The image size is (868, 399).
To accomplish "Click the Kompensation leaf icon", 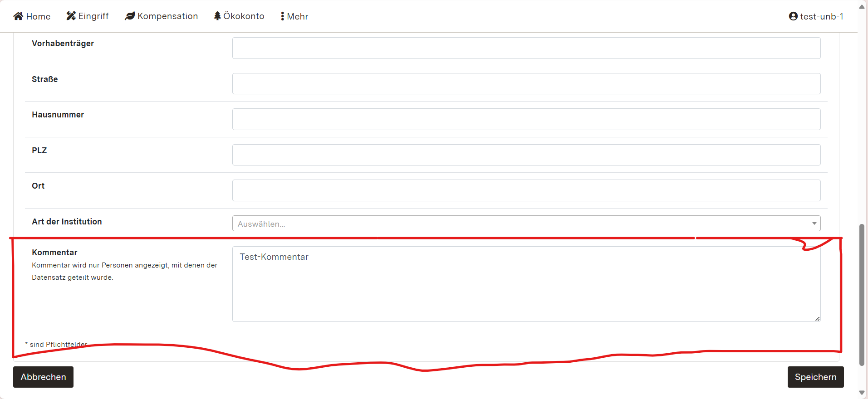I will coord(130,16).
